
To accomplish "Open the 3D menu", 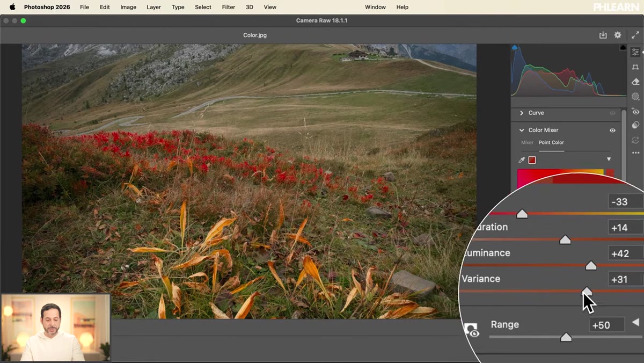I will click(x=250, y=7).
